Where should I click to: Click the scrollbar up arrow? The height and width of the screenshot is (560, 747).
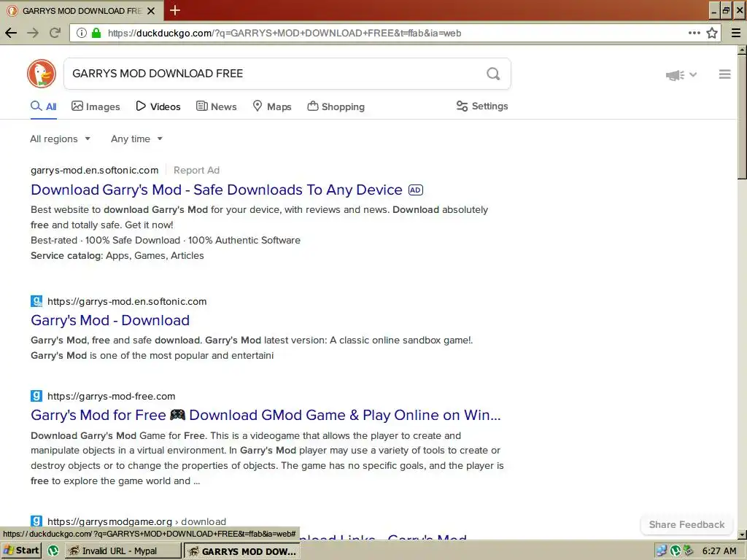pos(742,50)
